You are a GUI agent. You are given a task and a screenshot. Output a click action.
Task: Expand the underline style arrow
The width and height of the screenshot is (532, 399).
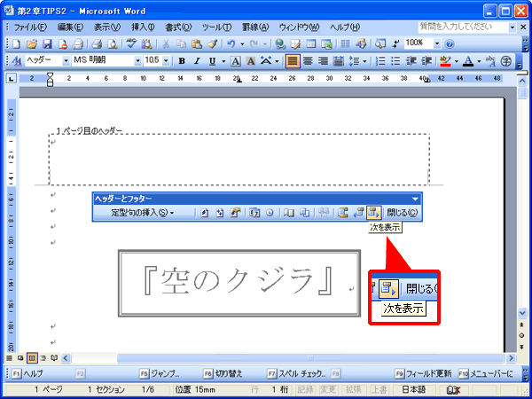coord(223,61)
